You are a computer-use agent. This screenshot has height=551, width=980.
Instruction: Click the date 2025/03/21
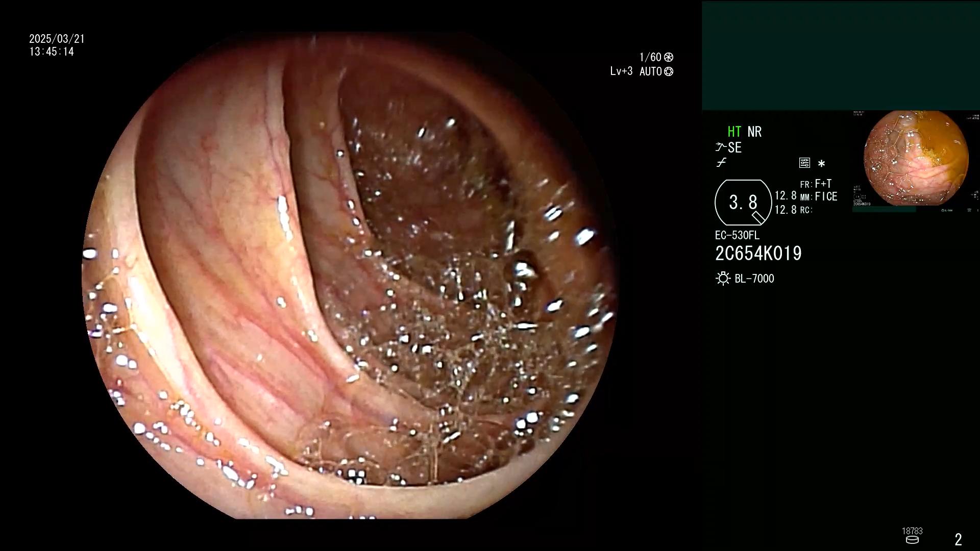tap(57, 39)
